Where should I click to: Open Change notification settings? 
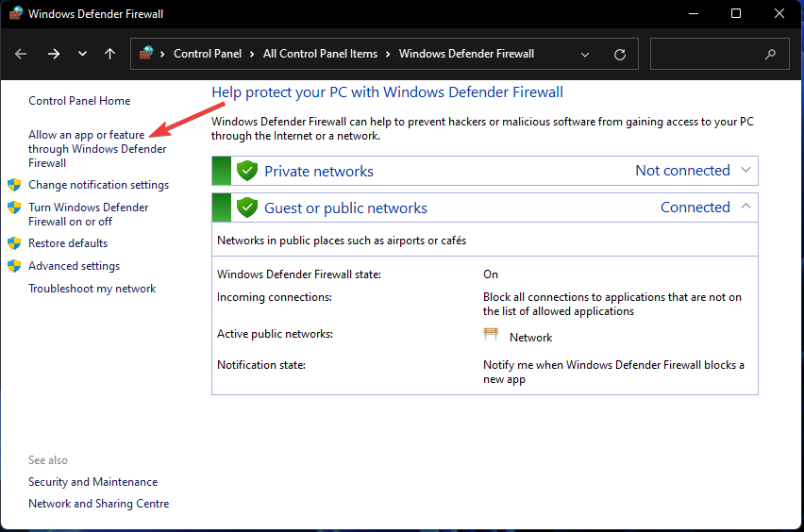pos(98,185)
